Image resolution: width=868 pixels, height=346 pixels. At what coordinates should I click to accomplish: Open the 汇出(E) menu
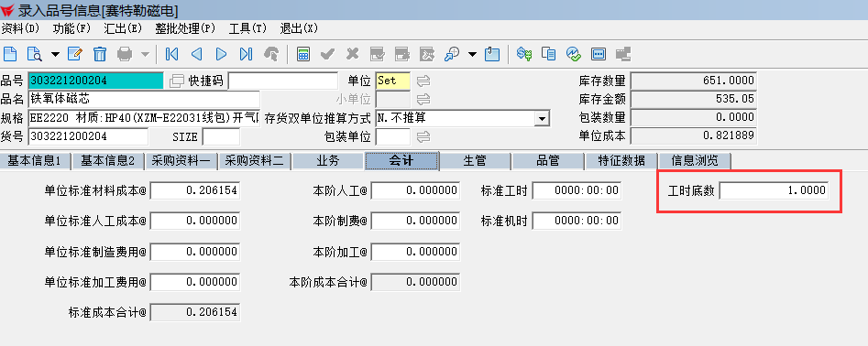coord(123,28)
